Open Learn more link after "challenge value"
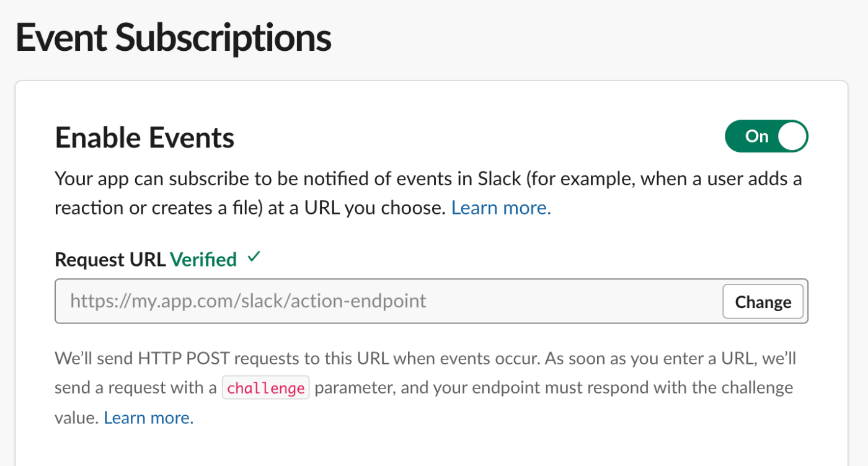 [149, 418]
